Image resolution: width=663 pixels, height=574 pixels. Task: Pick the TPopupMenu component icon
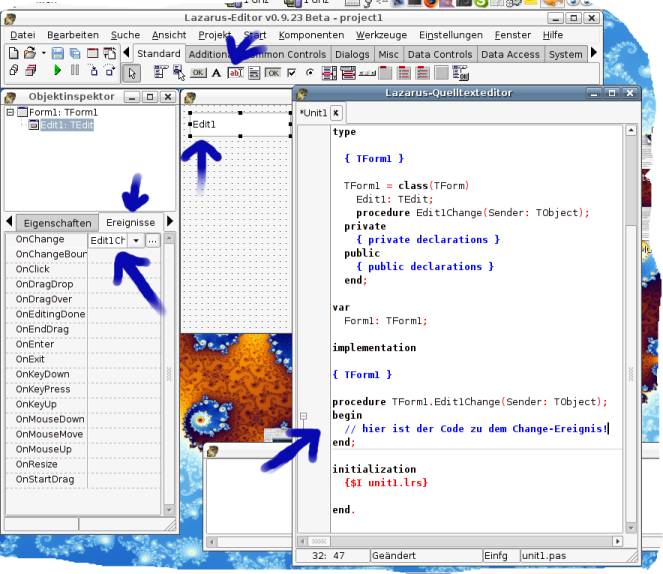pos(179,73)
